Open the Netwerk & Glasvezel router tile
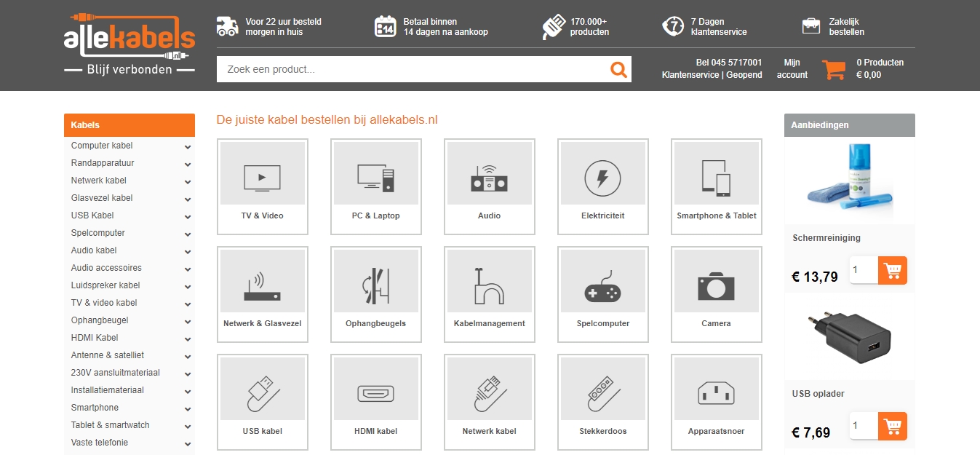The height and width of the screenshot is (455, 980). tap(263, 294)
